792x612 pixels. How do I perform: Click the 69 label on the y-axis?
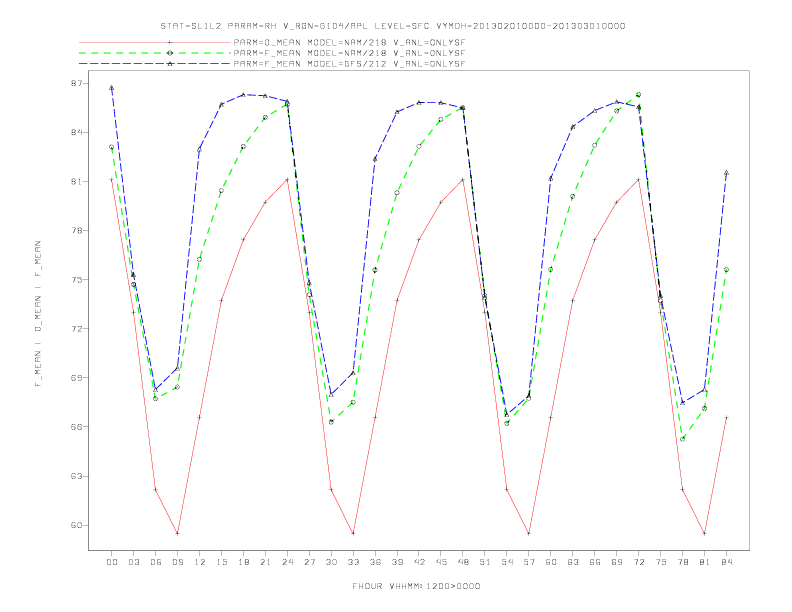tap(76, 377)
